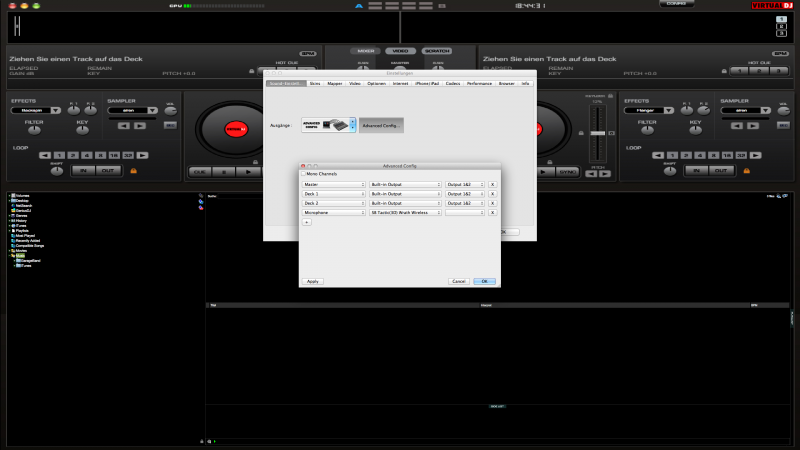
Task: Remove the Deck 2 row with its X button
Action: [492, 203]
